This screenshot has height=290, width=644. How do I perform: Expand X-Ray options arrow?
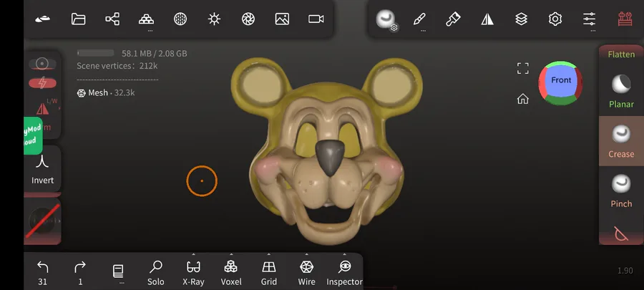193,254
